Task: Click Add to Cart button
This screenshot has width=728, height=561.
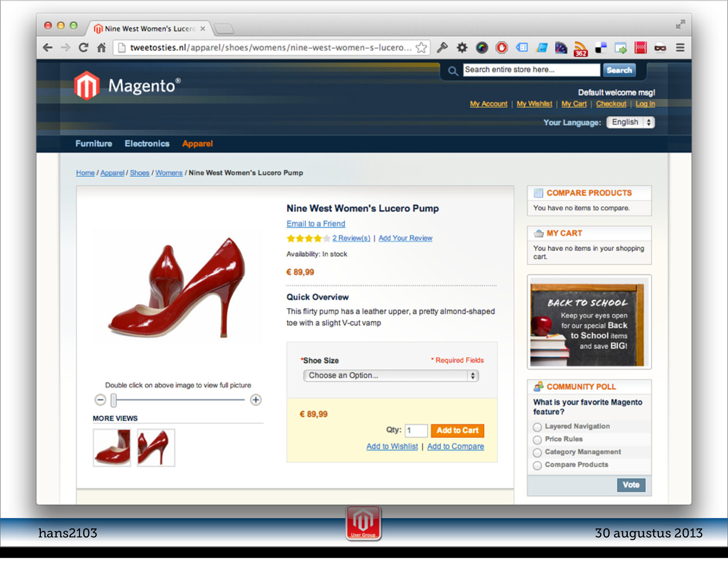Action: [x=457, y=431]
